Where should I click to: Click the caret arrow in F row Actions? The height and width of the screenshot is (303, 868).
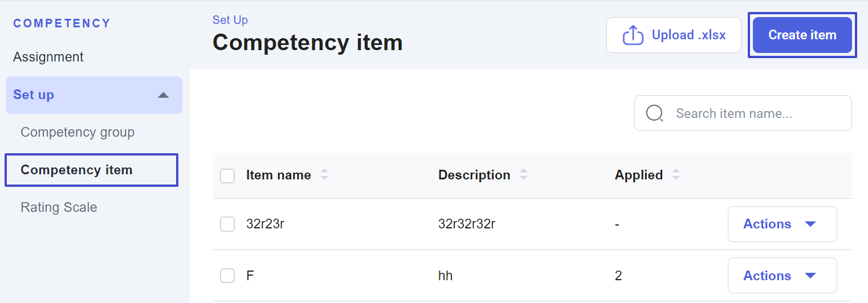point(810,276)
